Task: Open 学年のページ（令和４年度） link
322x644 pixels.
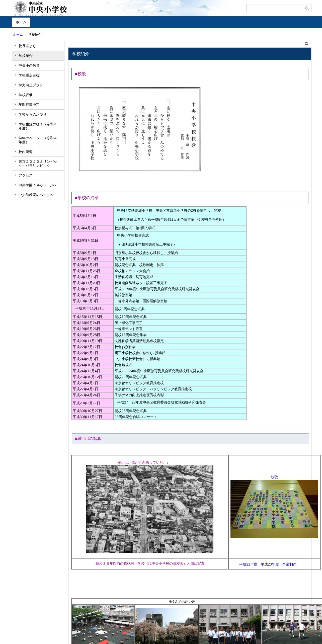Action: coord(38,140)
